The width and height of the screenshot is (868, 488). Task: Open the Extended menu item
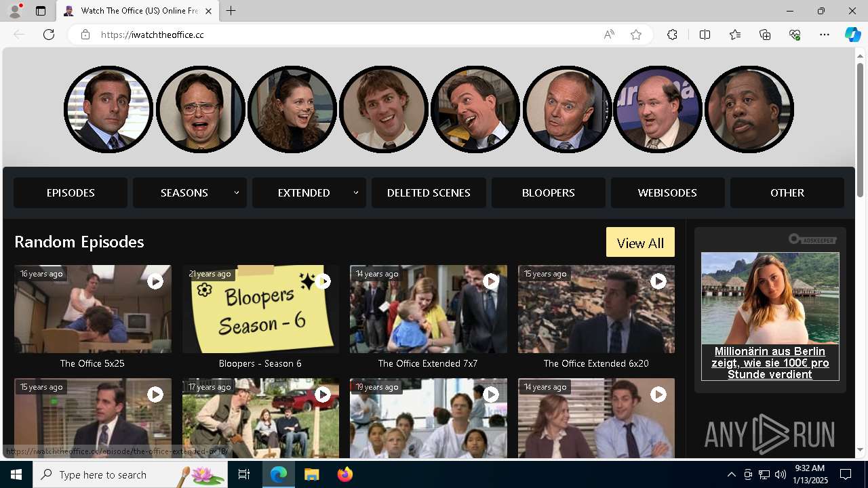tap(304, 192)
